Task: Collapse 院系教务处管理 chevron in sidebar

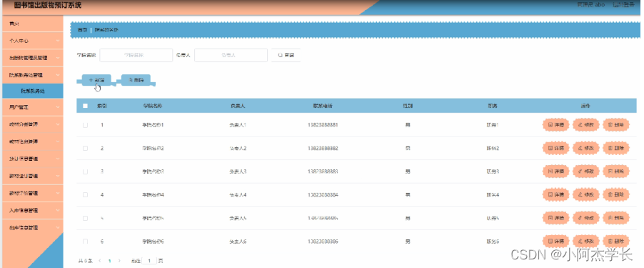Action: click(x=58, y=75)
